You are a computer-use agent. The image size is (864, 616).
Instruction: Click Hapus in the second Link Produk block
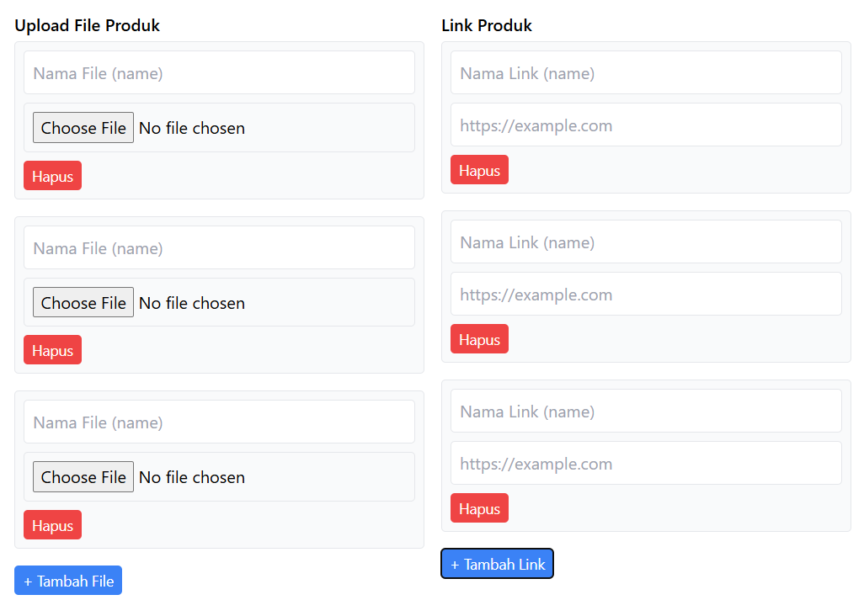[x=479, y=338]
